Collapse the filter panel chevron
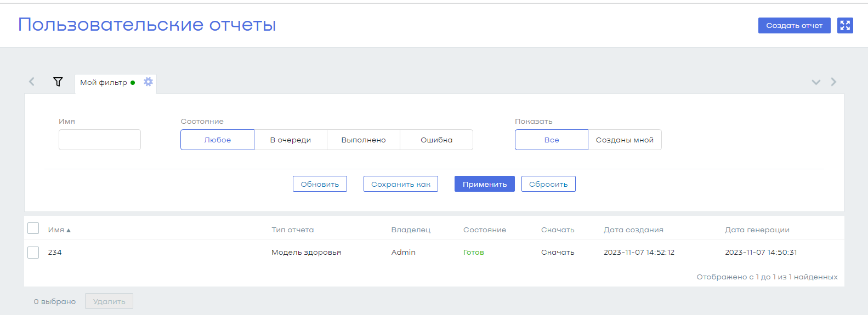This screenshot has height=315, width=868. [816, 82]
